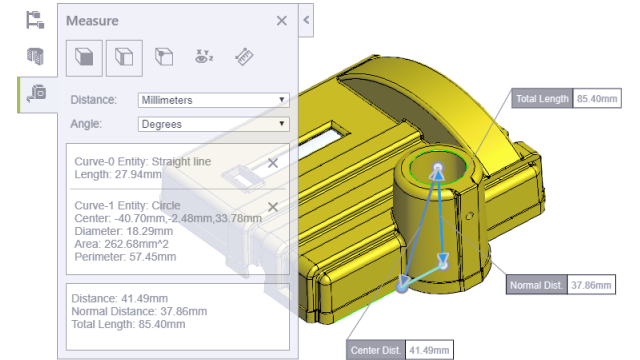Select the vertex point measure mode icon
Screen dimensions: 640x360
click(x=164, y=57)
